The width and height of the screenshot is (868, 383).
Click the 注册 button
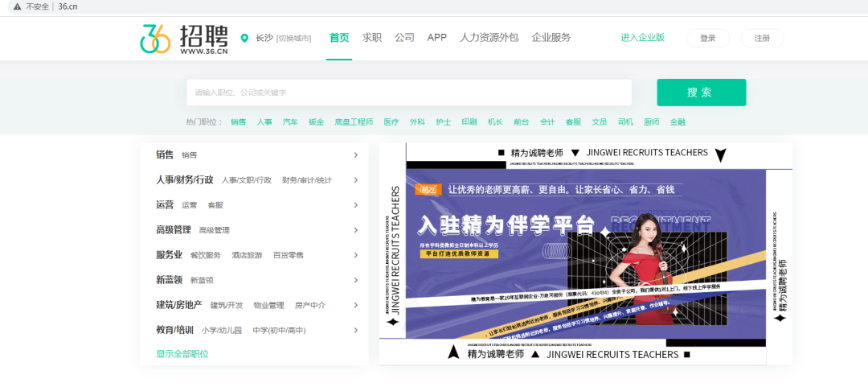coord(762,39)
